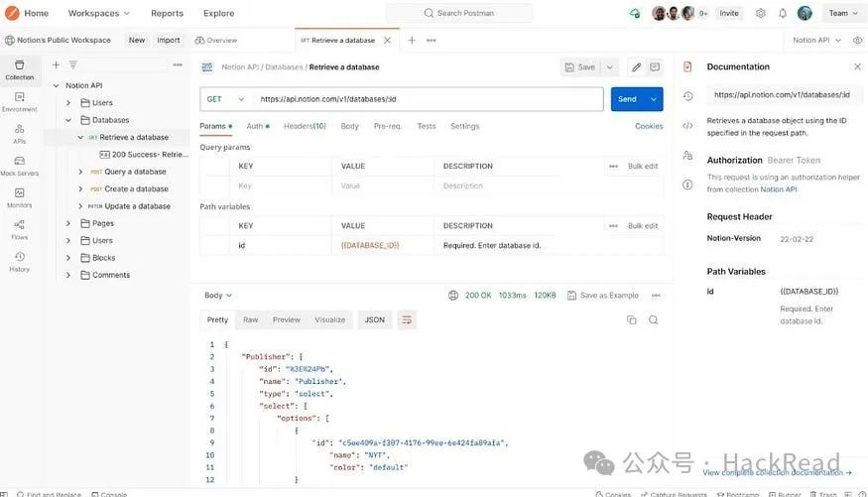Open the comments icon near Save

(x=655, y=67)
